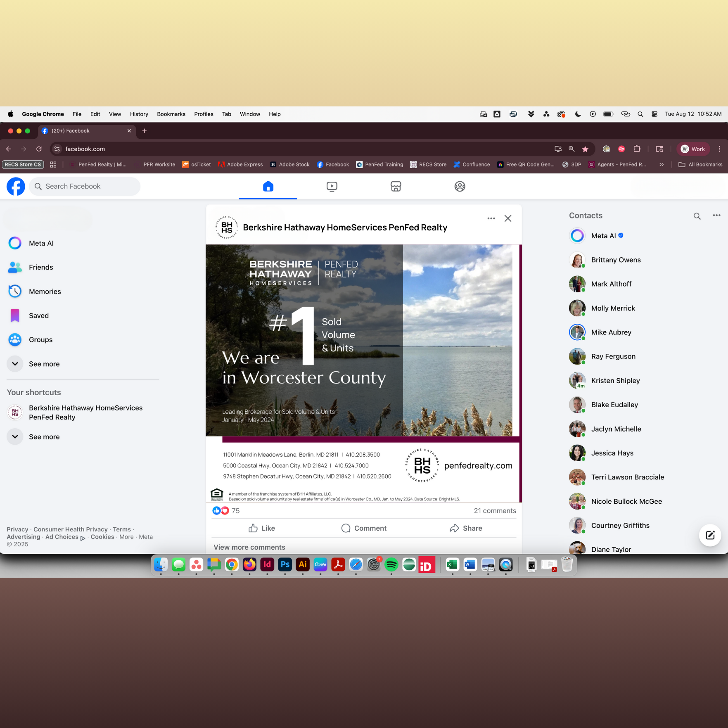Click the post's three-dot options icon
This screenshot has height=728, width=728.
[x=491, y=218]
